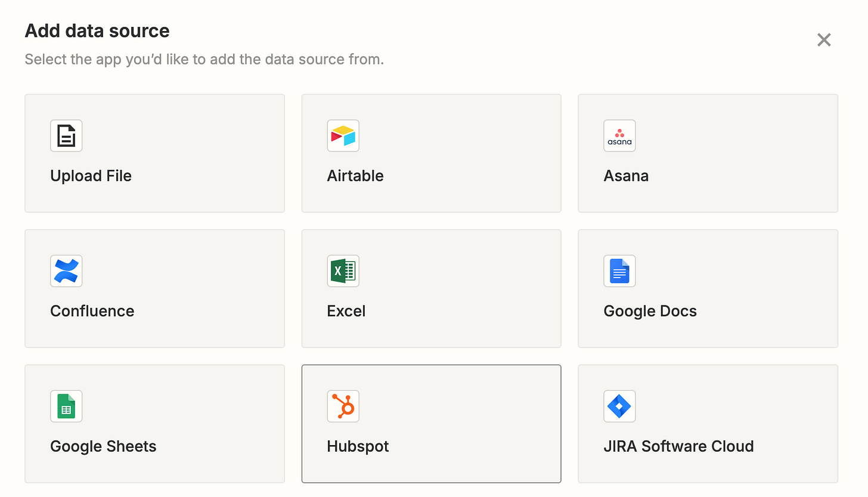Click the Excel spreadsheet icon
Screen dimensions: 868x497
(343, 271)
